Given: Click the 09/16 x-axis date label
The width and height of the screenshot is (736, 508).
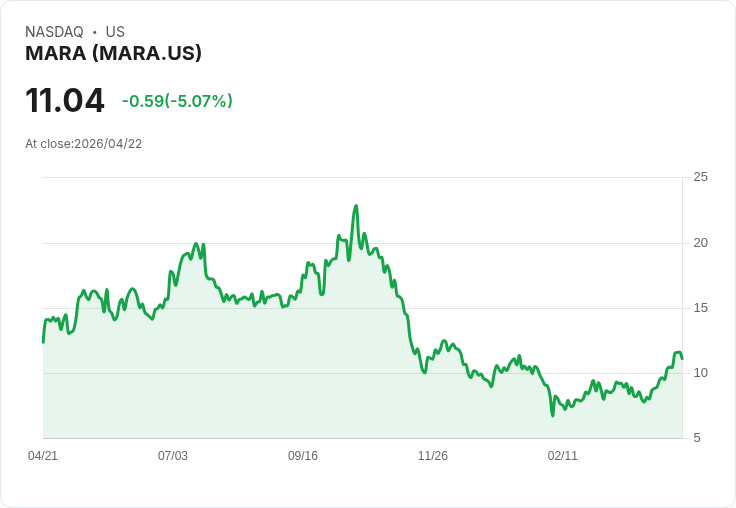Looking at the screenshot, I should [x=303, y=455].
